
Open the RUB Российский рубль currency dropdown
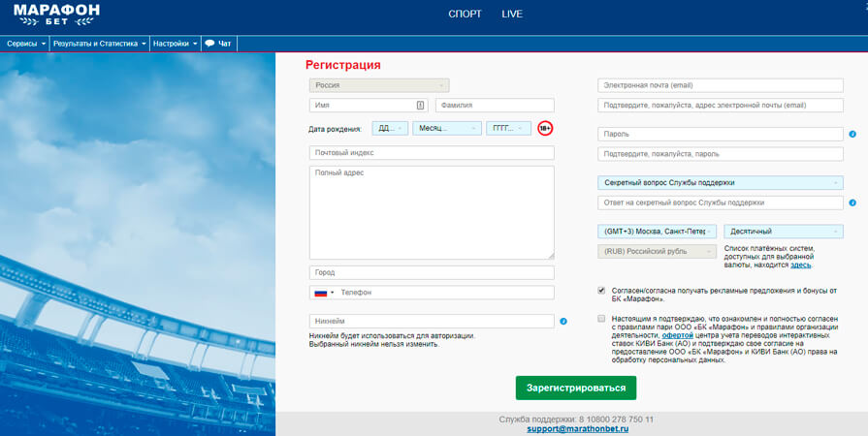pyautogui.click(x=657, y=251)
